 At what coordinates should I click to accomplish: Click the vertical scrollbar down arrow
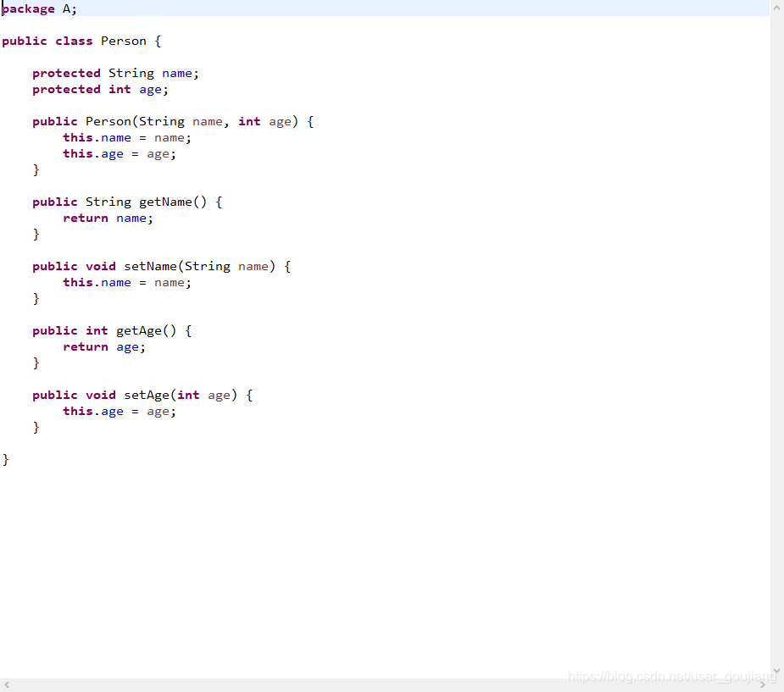776,671
